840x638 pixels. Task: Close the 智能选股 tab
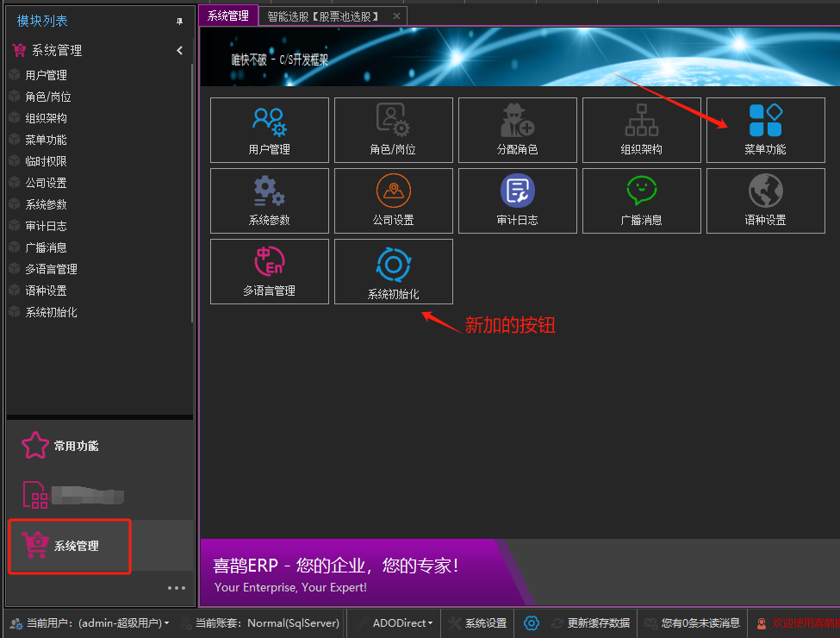click(x=396, y=16)
